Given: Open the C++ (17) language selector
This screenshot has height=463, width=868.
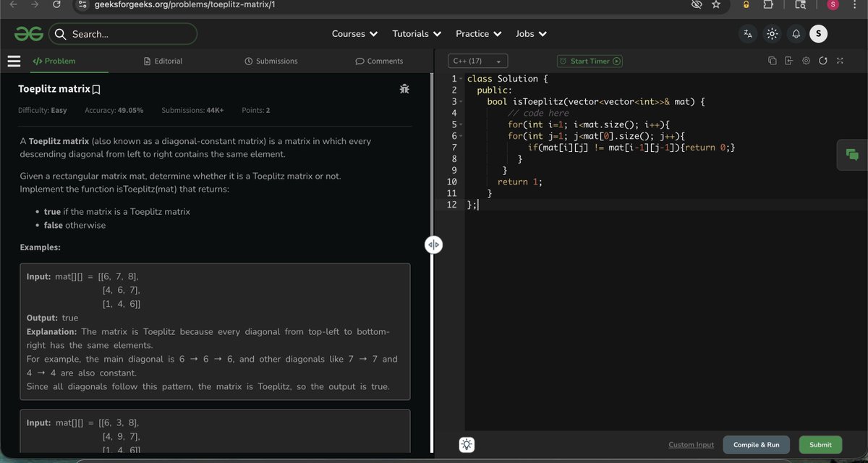Looking at the screenshot, I should pyautogui.click(x=477, y=61).
